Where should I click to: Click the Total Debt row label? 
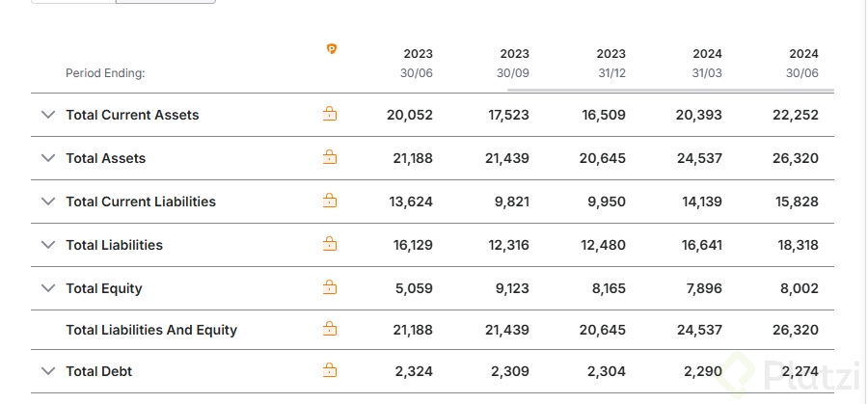pyautogui.click(x=99, y=371)
